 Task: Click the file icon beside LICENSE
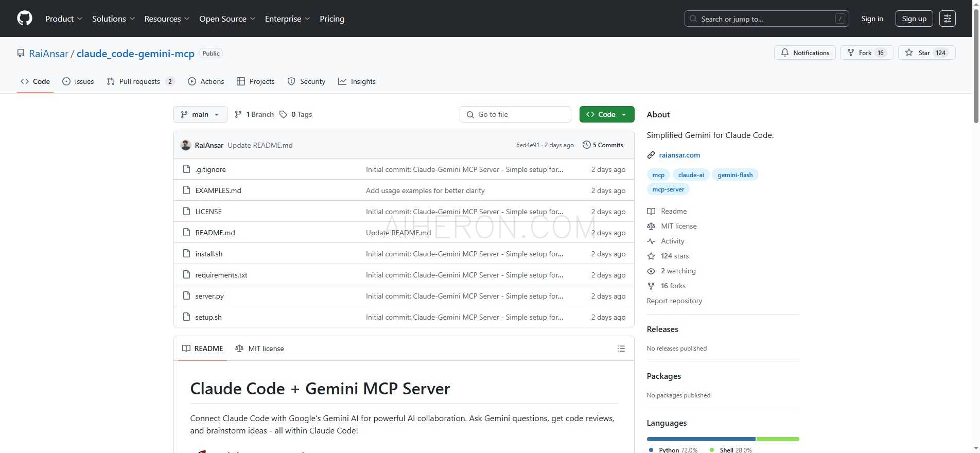coord(187,211)
